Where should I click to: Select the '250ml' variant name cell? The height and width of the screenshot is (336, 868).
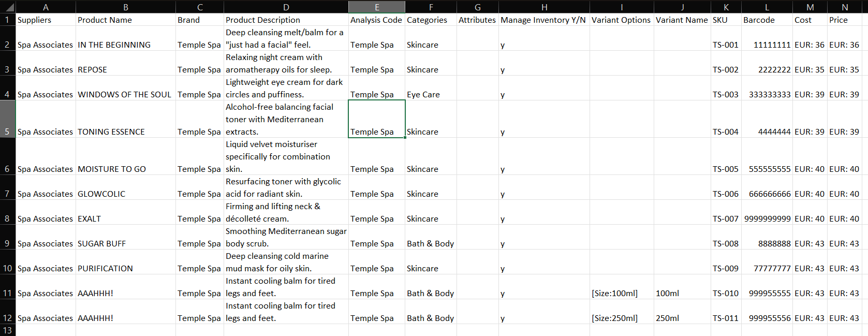(682, 312)
